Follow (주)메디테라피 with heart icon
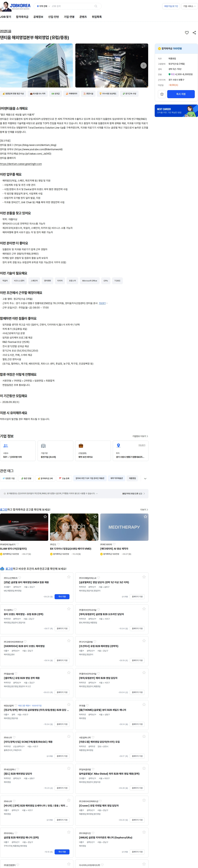The image size is (198, 868). coord(114,544)
